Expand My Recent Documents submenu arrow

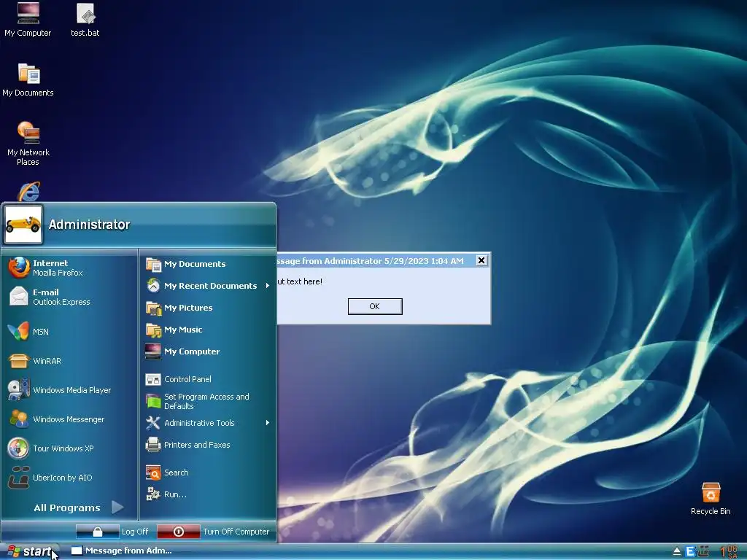click(267, 286)
